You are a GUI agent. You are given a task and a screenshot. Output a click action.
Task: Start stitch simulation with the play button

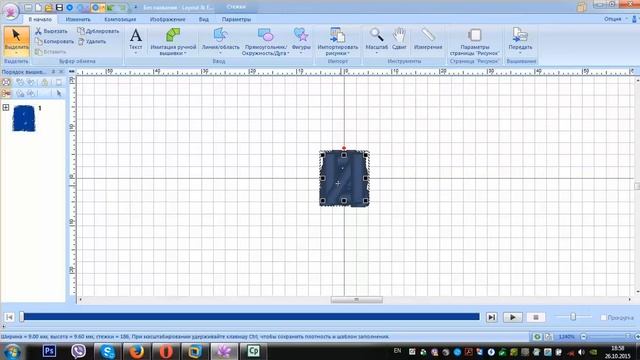tap(513, 317)
